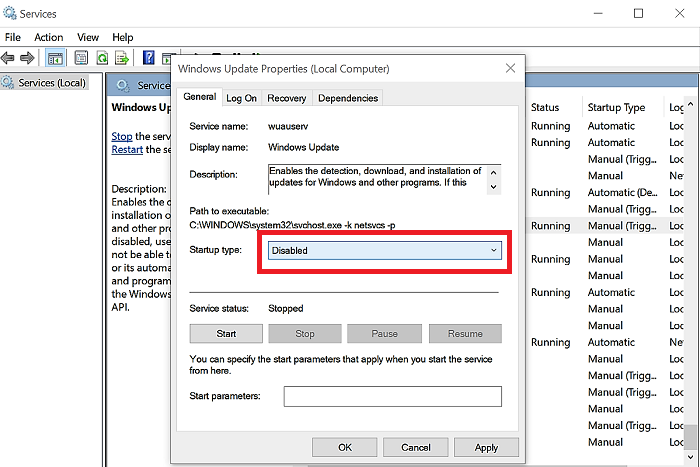Click the Start service button
The image size is (700, 467).
pyautogui.click(x=226, y=334)
